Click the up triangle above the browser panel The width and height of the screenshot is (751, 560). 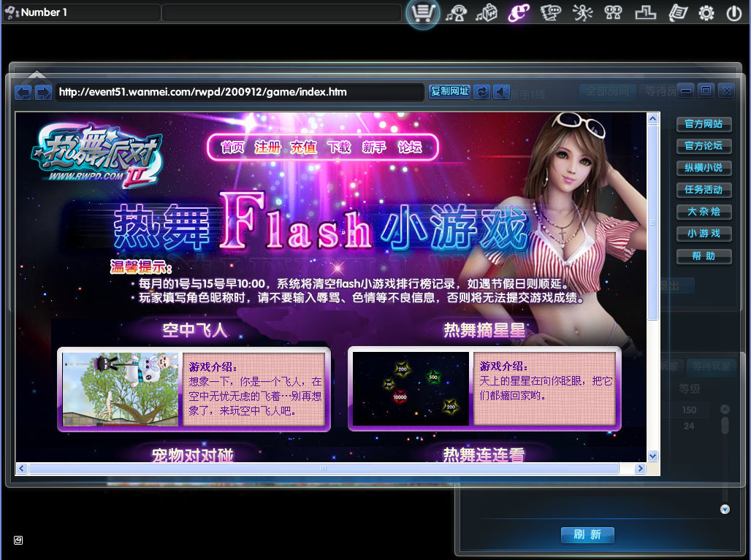pyautogui.click(x=37, y=74)
